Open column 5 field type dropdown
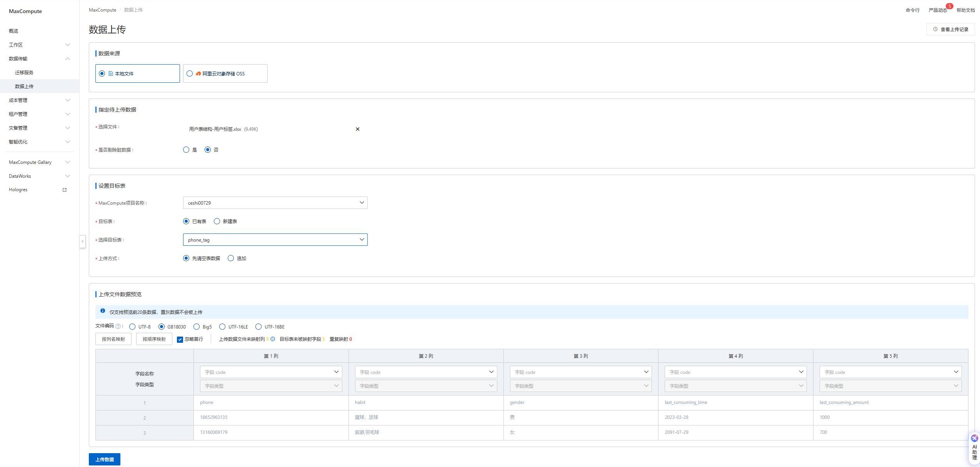The image size is (980, 467). point(891,386)
